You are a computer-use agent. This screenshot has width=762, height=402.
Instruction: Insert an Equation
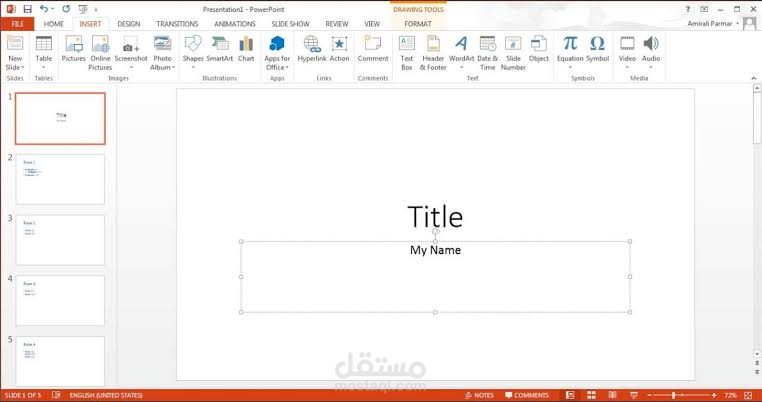(x=570, y=52)
